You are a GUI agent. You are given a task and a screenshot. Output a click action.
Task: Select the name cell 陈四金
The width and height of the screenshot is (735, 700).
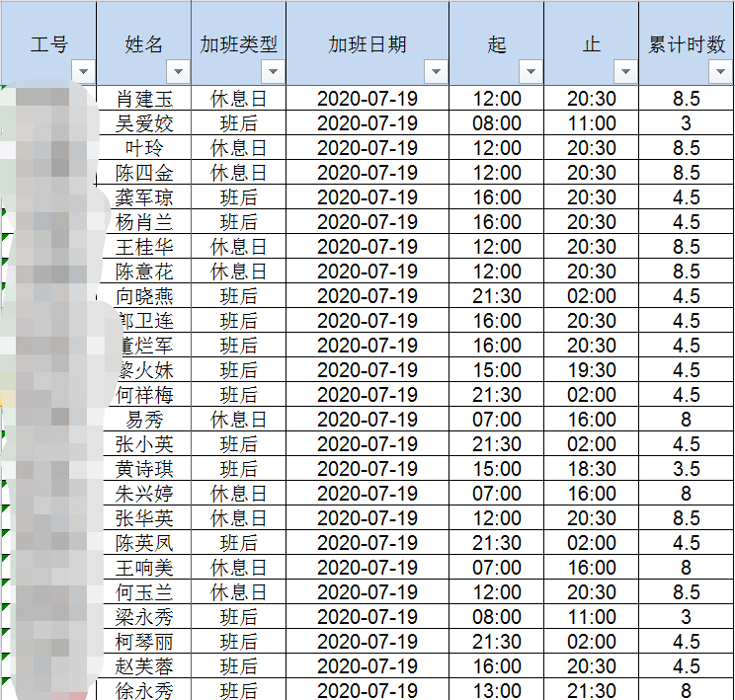(144, 173)
